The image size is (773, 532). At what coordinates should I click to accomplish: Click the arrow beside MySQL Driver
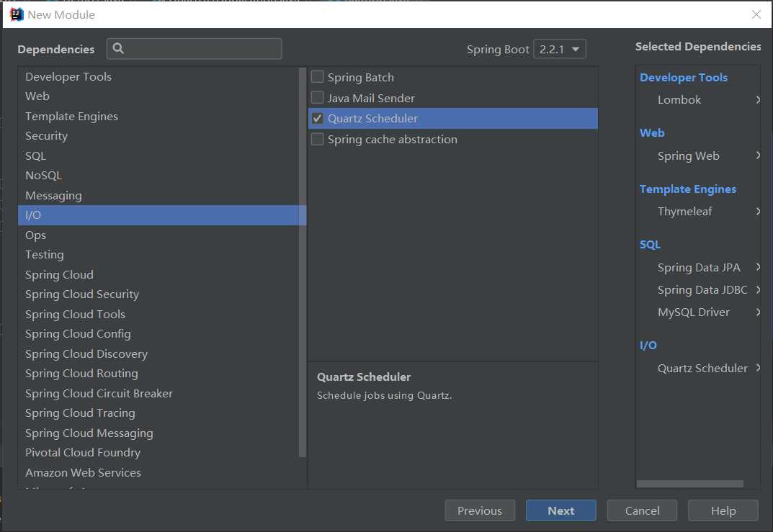coord(758,312)
